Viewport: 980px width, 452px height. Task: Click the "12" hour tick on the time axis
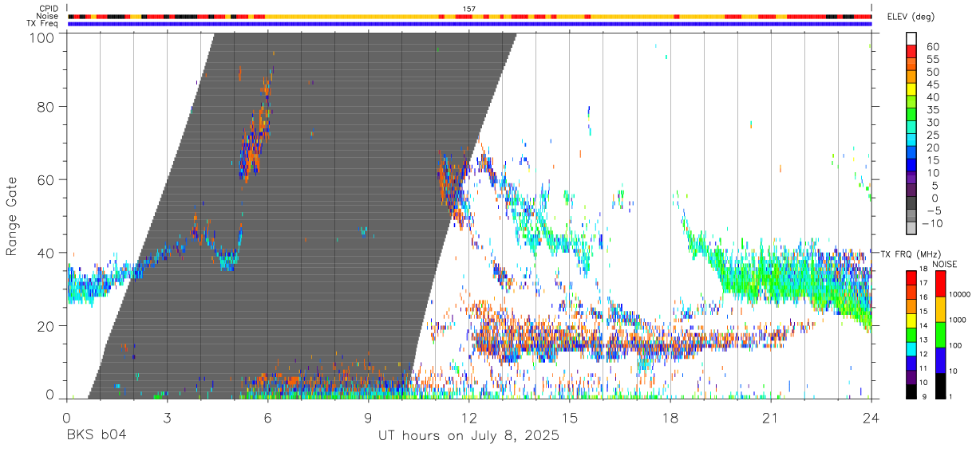[469, 417]
